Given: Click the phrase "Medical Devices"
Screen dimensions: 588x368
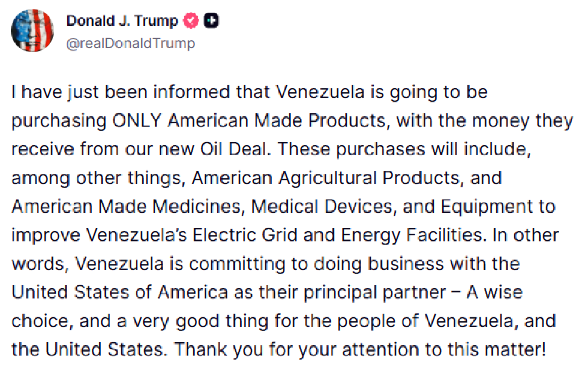Looking at the screenshot, I should click(x=322, y=207).
